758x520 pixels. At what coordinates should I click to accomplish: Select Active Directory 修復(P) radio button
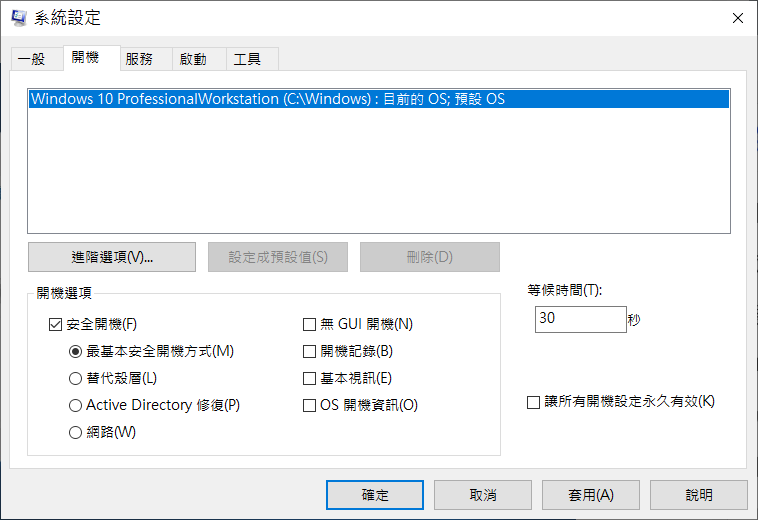75,405
